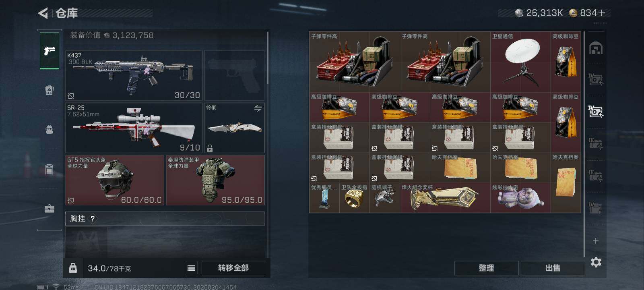Add currency with the plus beside 834
644x290 pixels.
(x=602, y=13)
